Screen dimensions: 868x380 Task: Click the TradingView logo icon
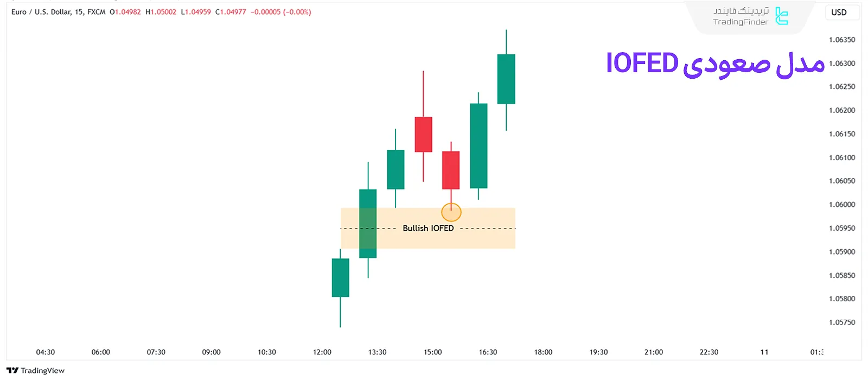12,370
